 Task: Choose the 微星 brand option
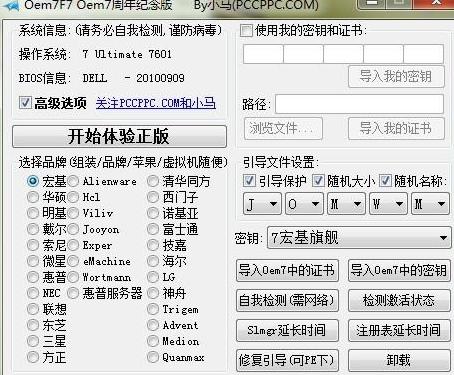pos(33,261)
